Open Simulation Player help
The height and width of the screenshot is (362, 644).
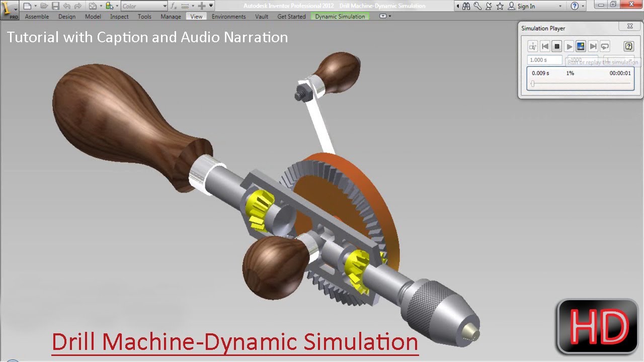click(629, 46)
